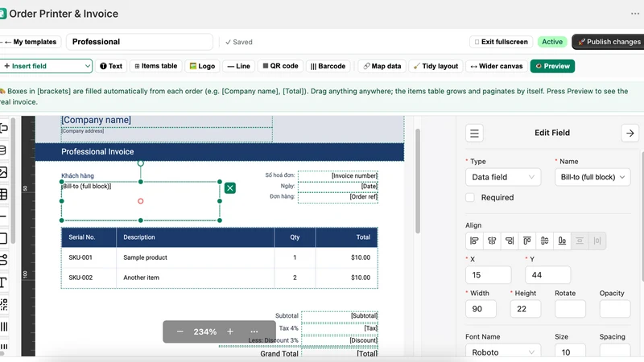Open zoom bar more options ellipsis
Screen dimensions: 644x362
pos(254,331)
